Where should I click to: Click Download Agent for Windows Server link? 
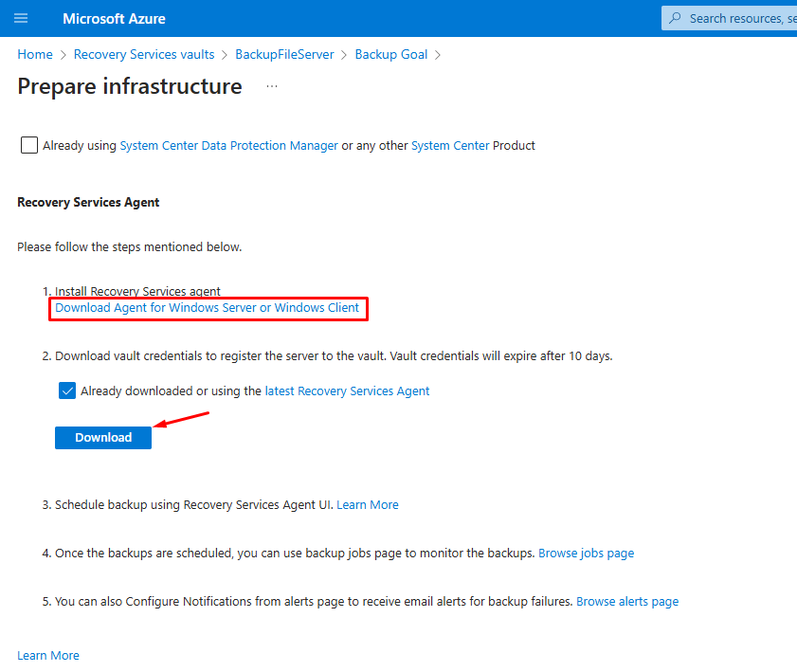207,307
